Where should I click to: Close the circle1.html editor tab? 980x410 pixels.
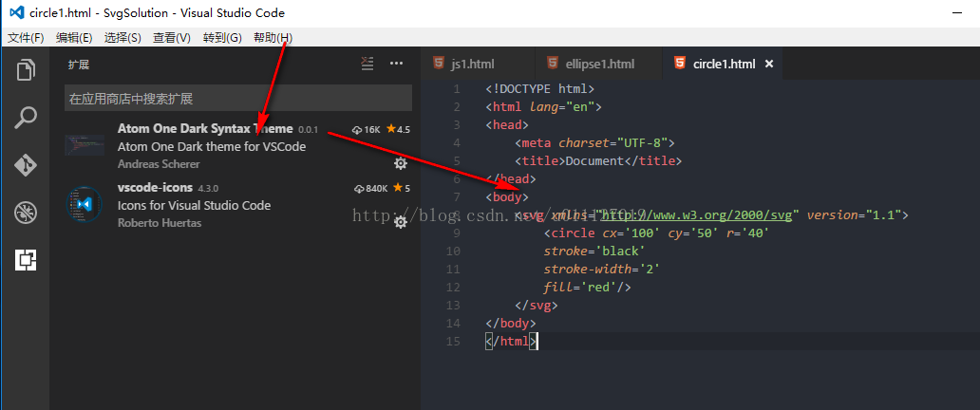(769, 64)
